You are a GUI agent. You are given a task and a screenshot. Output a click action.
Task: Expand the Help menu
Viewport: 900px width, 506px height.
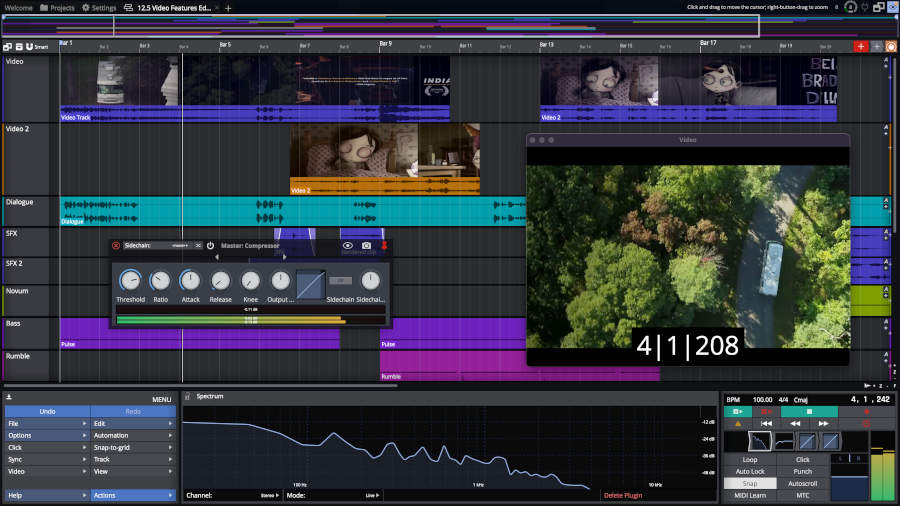point(47,495)
